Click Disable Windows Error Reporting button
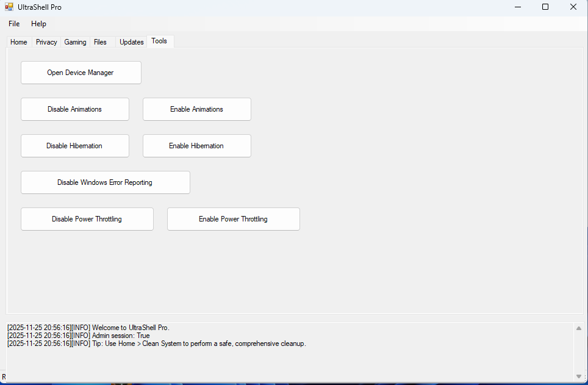Image resolution: width=588 pixels, height=385 pixels. click(106, 182)
